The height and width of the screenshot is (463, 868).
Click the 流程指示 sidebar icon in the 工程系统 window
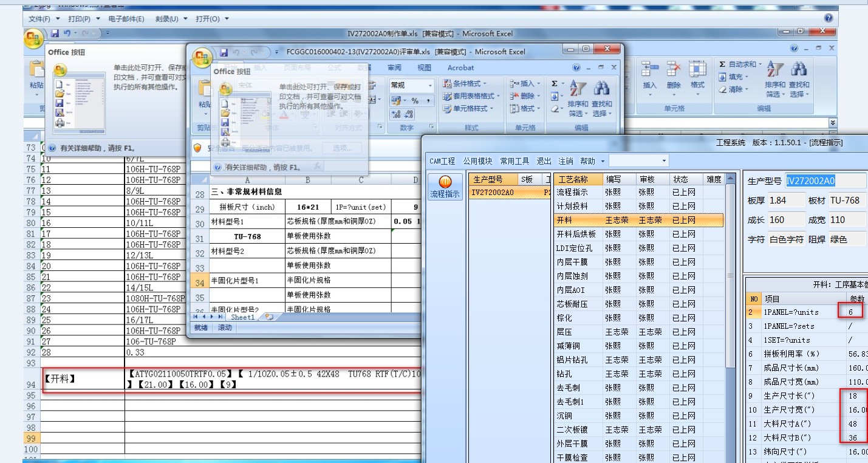445,186
